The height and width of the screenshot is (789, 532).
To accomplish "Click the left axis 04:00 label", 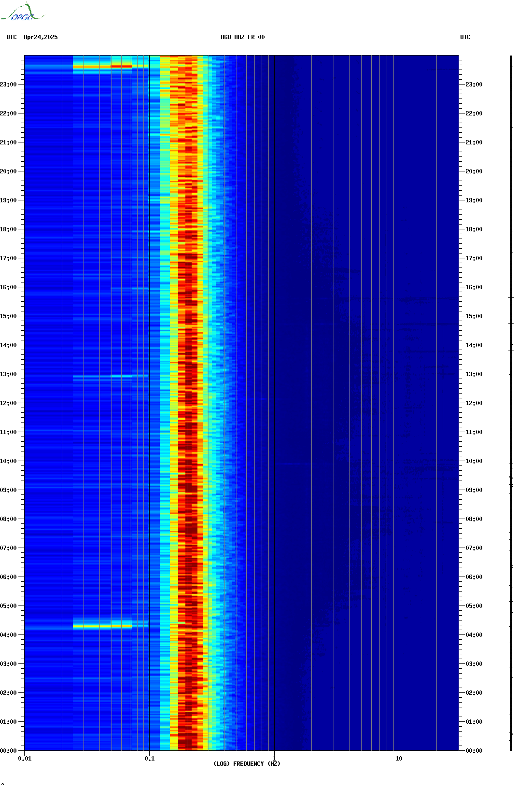I will [8, 635].
